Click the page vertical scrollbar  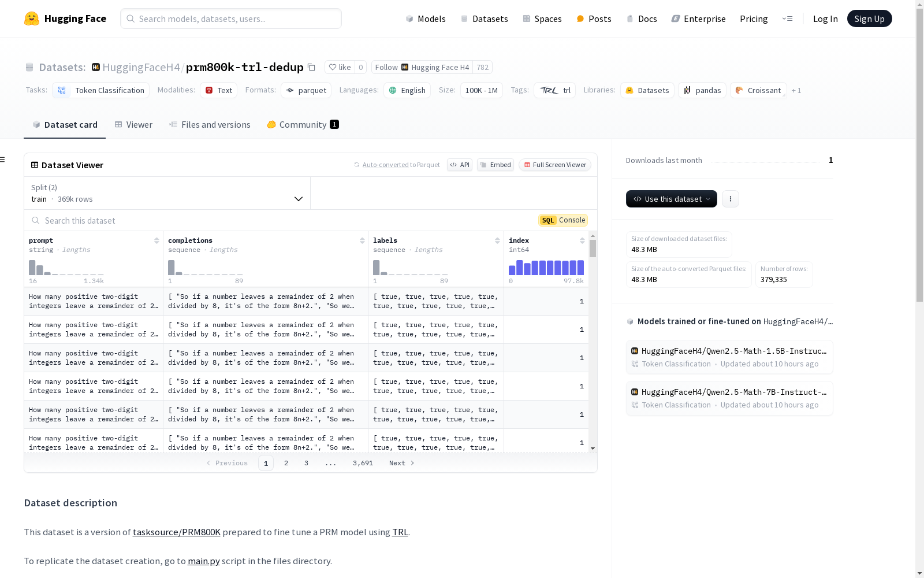click(x=919, y=156)
